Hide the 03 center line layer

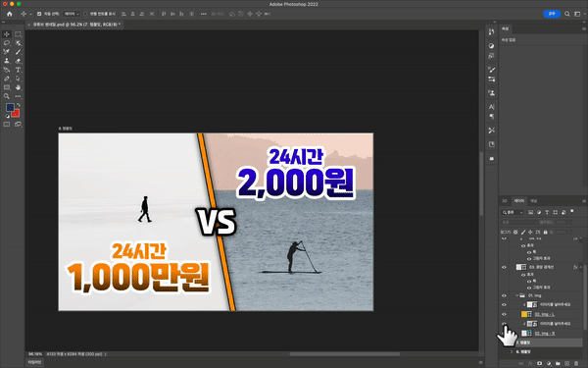[504, 267]
